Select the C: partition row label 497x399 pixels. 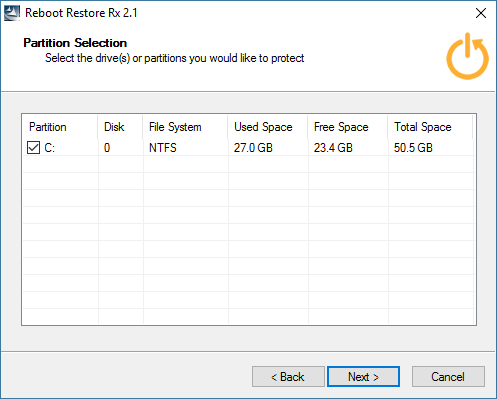[x=50, y=148]
